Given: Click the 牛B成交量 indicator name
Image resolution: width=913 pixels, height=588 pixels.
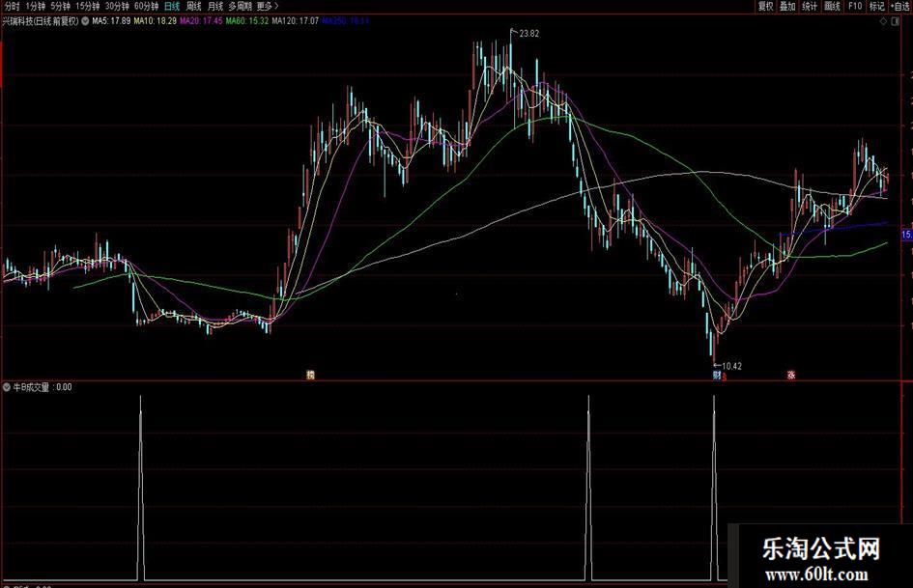Looking at the screenshot, I should (31, 387).
